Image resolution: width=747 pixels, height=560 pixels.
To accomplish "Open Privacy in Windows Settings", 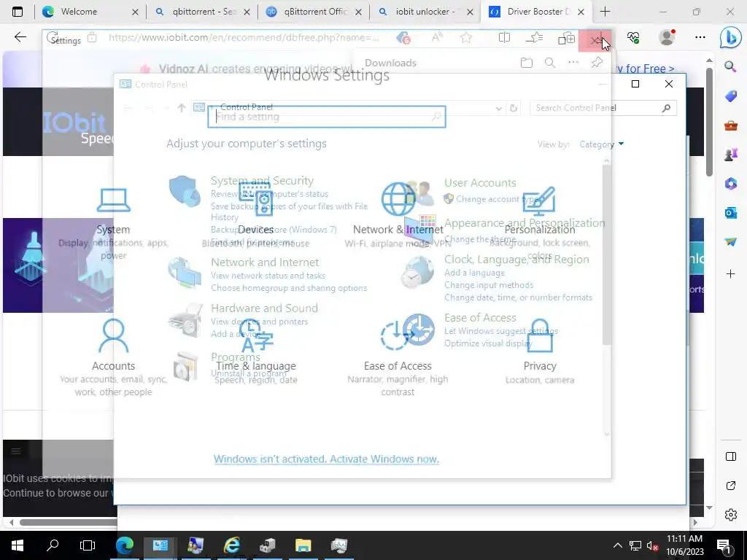I will tap(540, 351).
